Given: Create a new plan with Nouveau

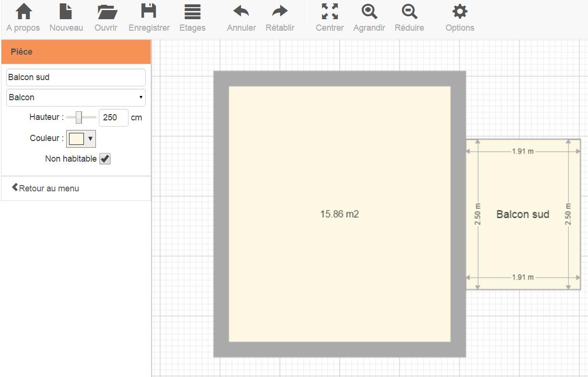Looking at the screenshot, I should click(x=66, y=12).
